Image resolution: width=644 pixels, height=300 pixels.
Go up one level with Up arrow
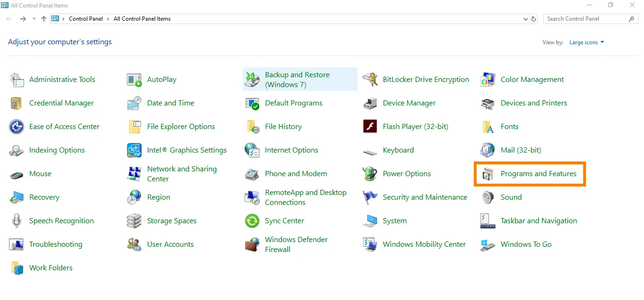(44, 19)
